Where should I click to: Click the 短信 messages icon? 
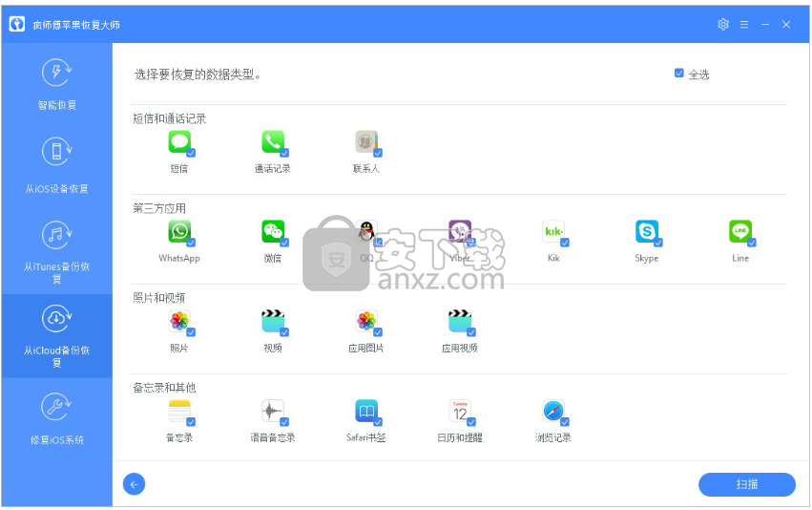click(179, 141)
